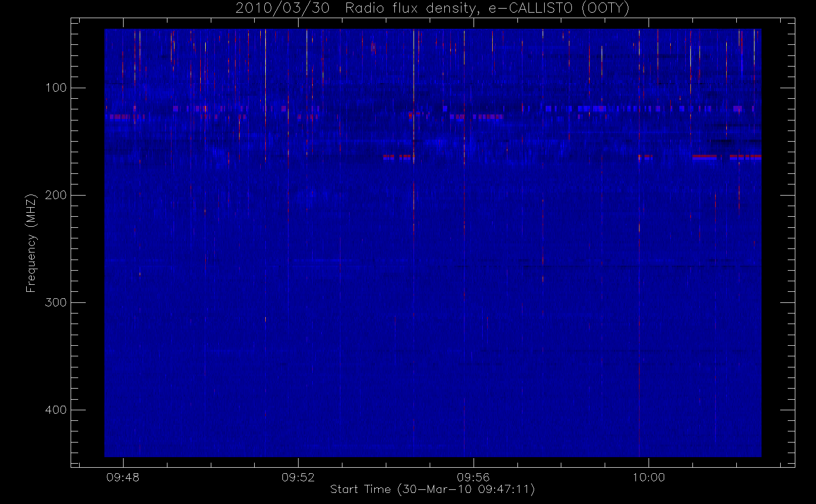Click the '09:52' time tick label
The height and width of the screenshot is (504, 816).
298,477
